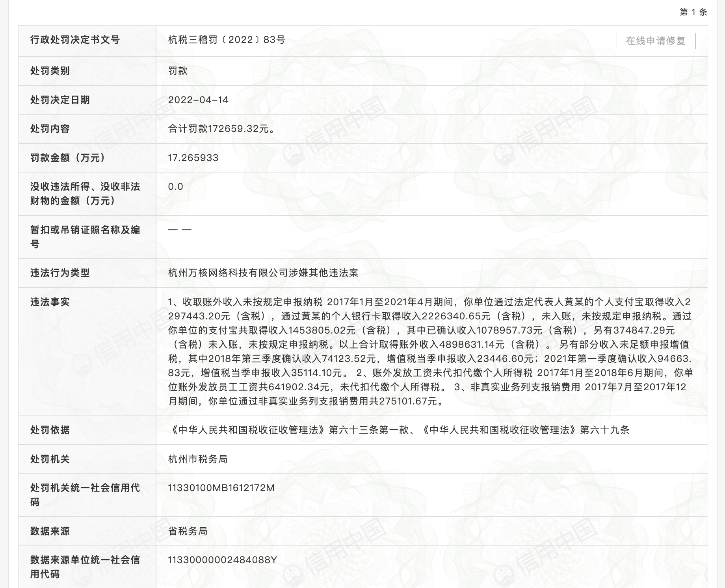Select the credit code 11330000002484088Y

[x=223, y=560]
